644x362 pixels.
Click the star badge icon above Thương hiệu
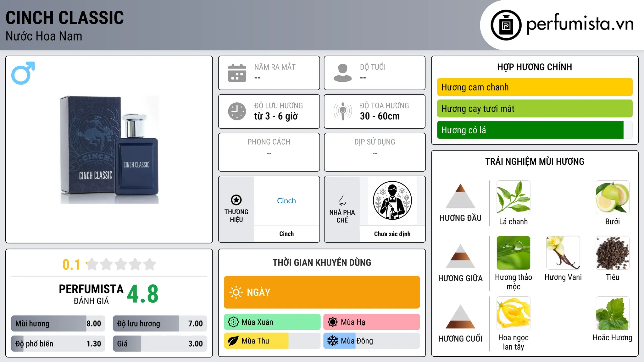point(236,200)
